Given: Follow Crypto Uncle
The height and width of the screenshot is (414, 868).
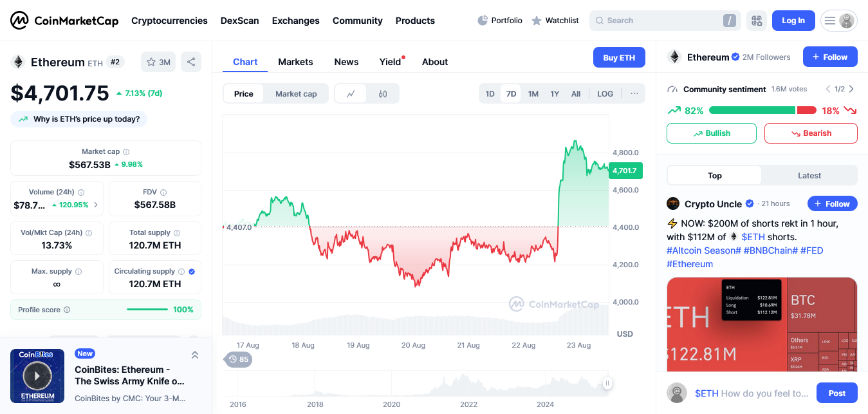Looking at the screenshot, I should tap(833, 203).
